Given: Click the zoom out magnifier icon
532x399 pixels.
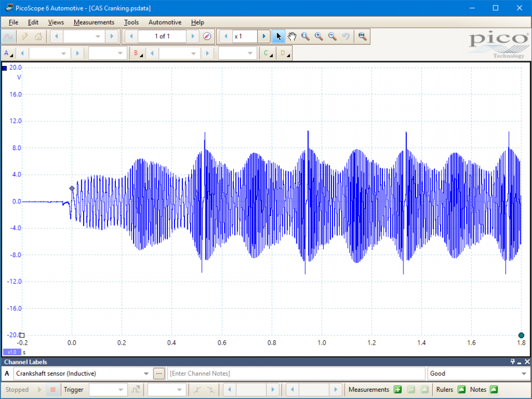Looking at the screenshot, I should coord(332,37).
